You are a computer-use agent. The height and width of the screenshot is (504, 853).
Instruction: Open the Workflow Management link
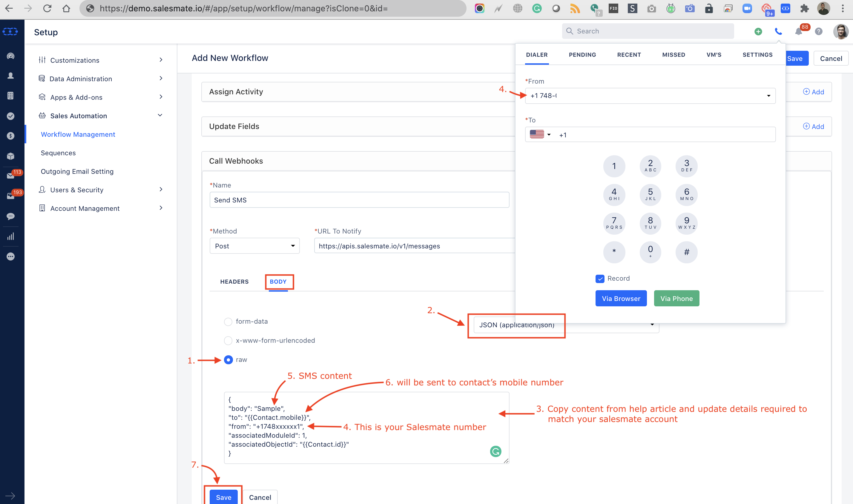tap(78, 134)
